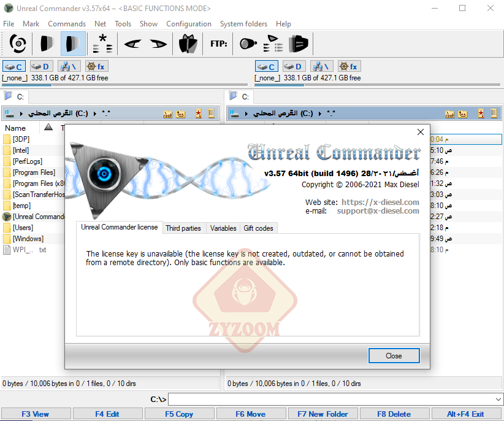Click the root folder icon in left path bar
The width and height of the screenshot is (504, 421).
[167, 114]
